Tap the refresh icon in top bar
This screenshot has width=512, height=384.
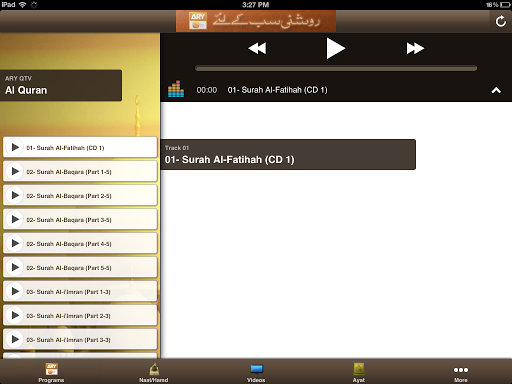tap(500, 22)
